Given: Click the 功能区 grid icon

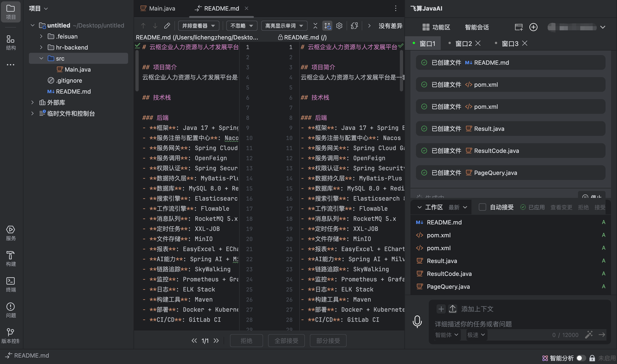Looking at the screenshot, I should coord(426,27).
